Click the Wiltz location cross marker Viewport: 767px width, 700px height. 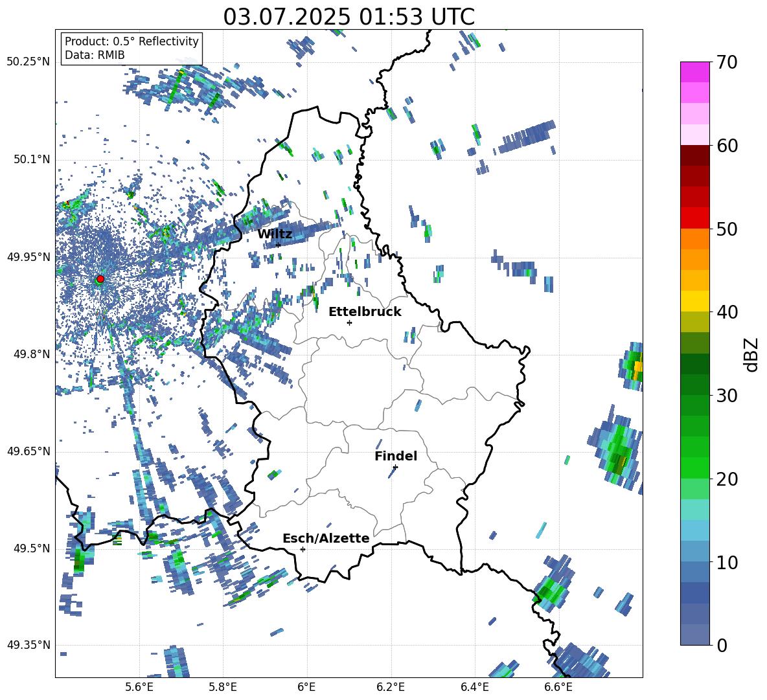click(279, 245)
